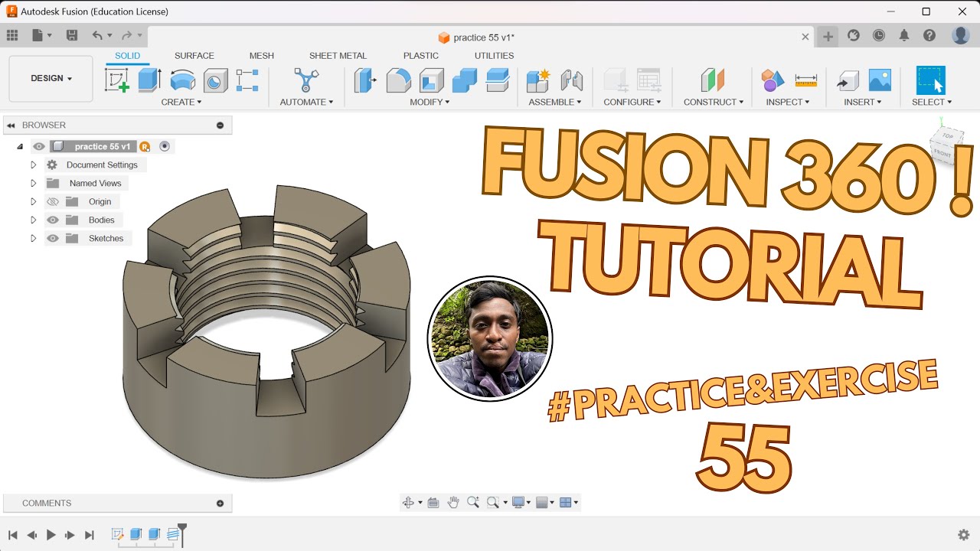Add a new design tab
This screenshot has width=980, height=551.
[828, 36]
